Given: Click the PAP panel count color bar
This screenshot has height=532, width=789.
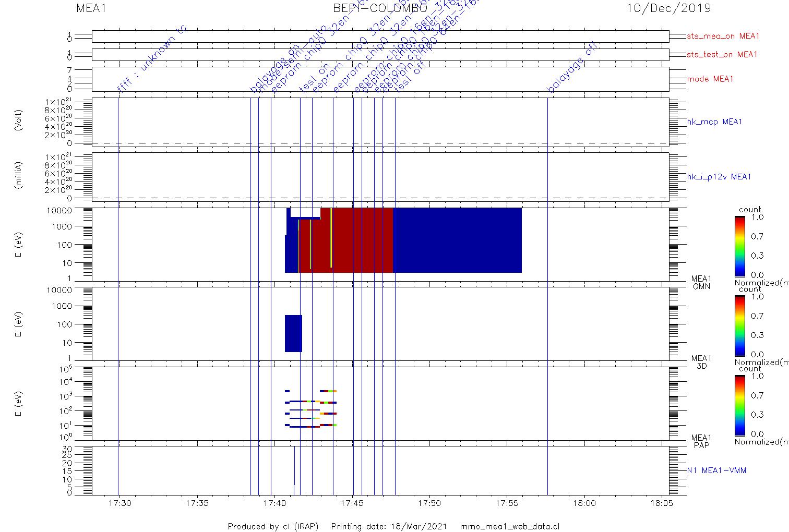Looking at the screenshot, I should pyautogui.click(x=739, y=405).
